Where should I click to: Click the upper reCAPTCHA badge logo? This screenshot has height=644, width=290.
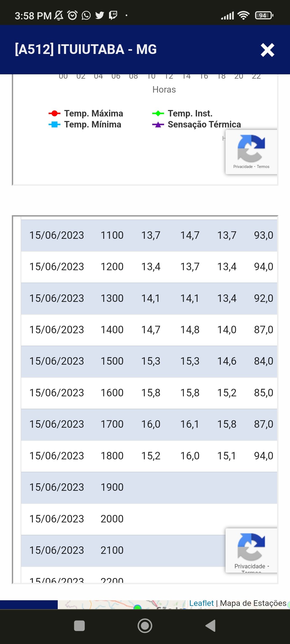pos(251,148)
